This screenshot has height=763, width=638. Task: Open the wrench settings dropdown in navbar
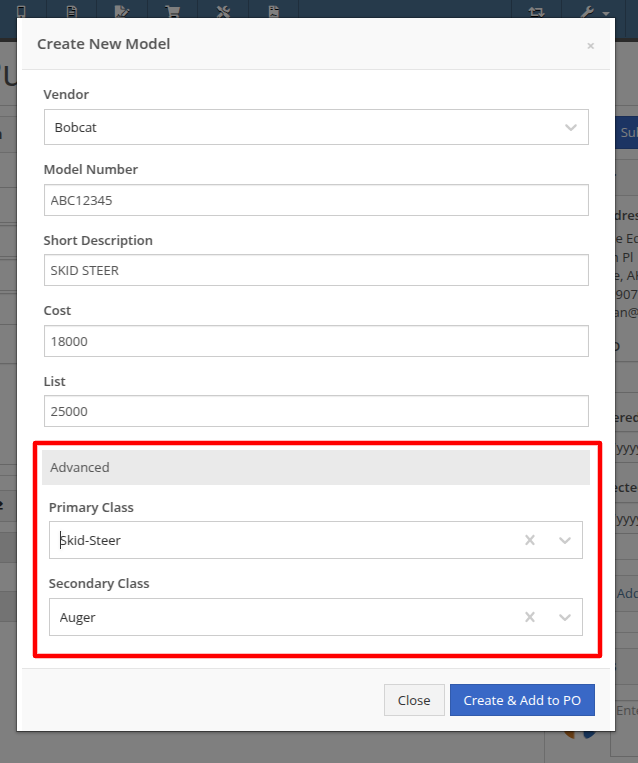[595, 12]
